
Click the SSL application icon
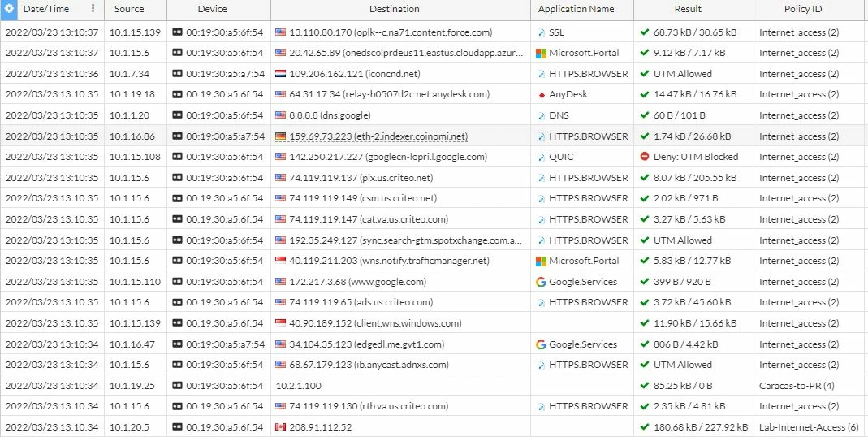tap(542, 32)
